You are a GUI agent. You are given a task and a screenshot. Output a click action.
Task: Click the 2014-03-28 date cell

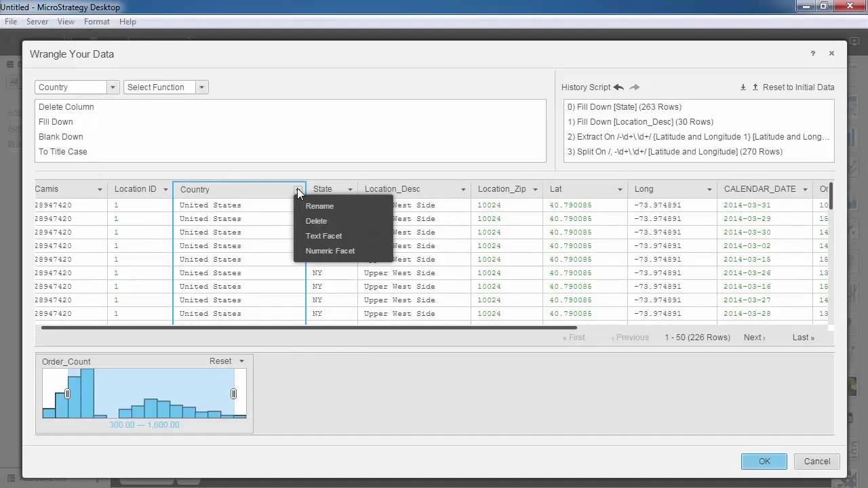747,314
